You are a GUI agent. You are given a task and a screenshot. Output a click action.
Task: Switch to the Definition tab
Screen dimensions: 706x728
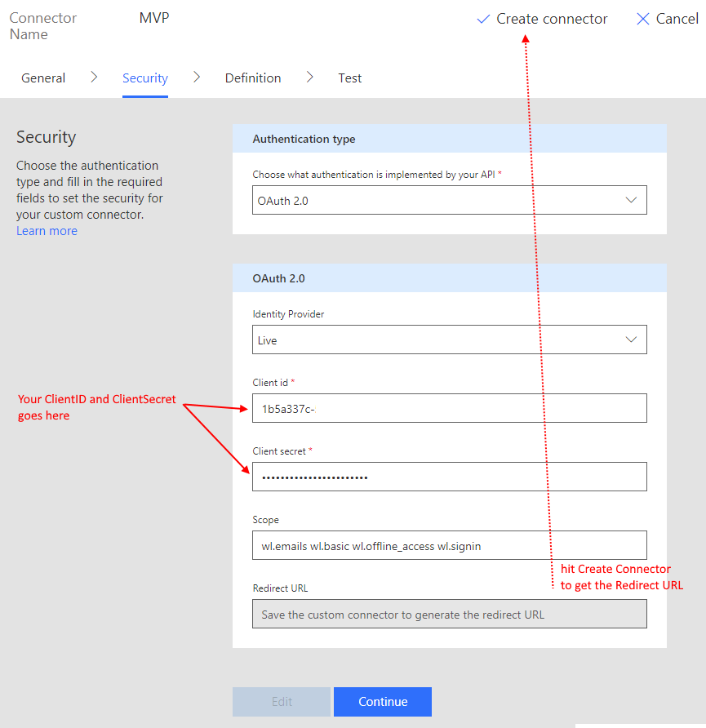click(x=253, y=78)
